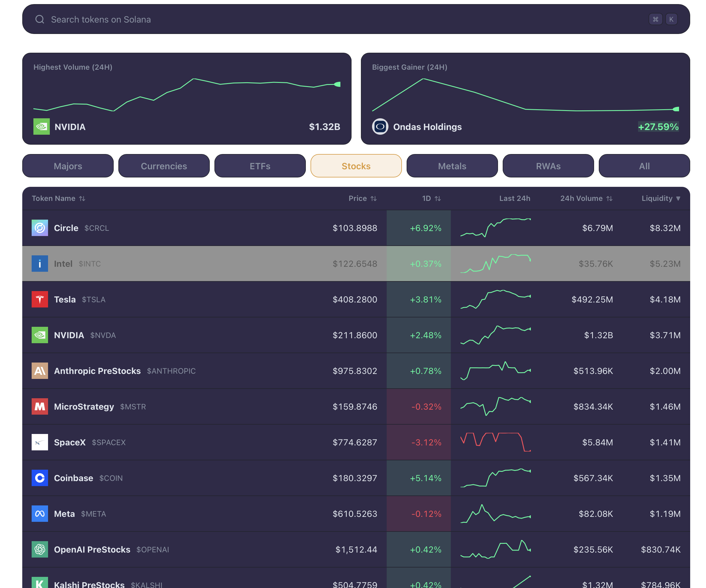This screenshot has height=588, width=706.
Task: Click the Intel token logo
Action: (40, 264)
